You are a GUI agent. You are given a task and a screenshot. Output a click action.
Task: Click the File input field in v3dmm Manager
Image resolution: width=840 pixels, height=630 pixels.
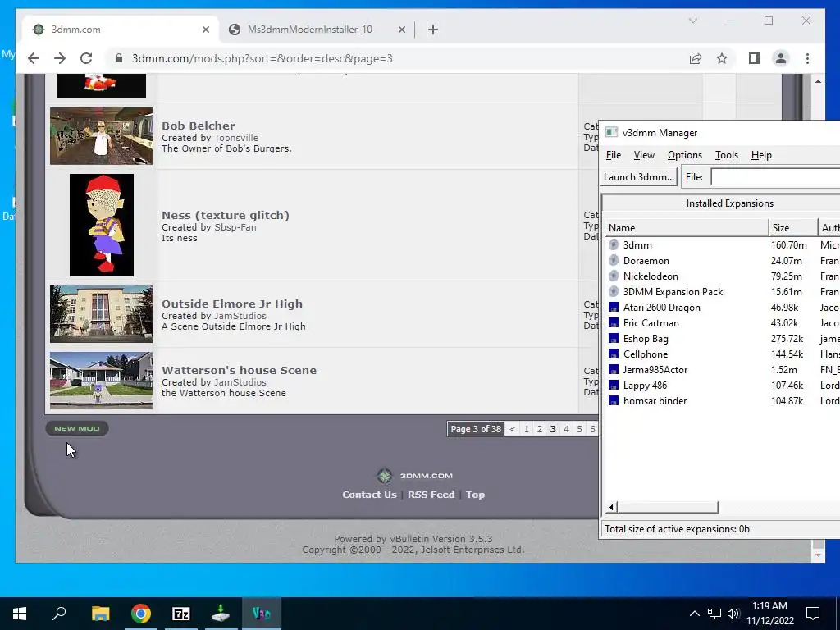775,177
